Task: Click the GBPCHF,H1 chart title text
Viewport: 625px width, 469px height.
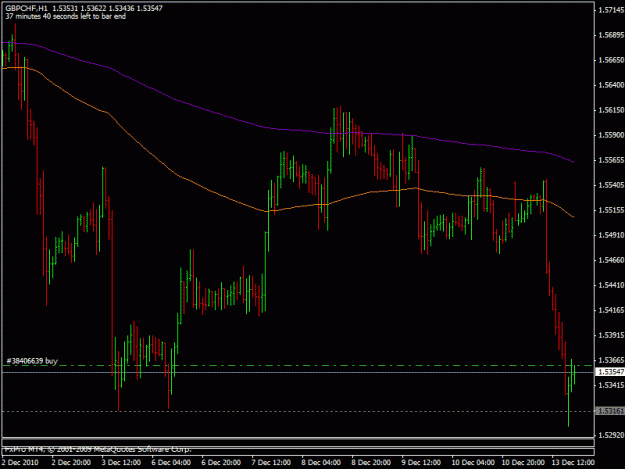Action: [26, 8]
